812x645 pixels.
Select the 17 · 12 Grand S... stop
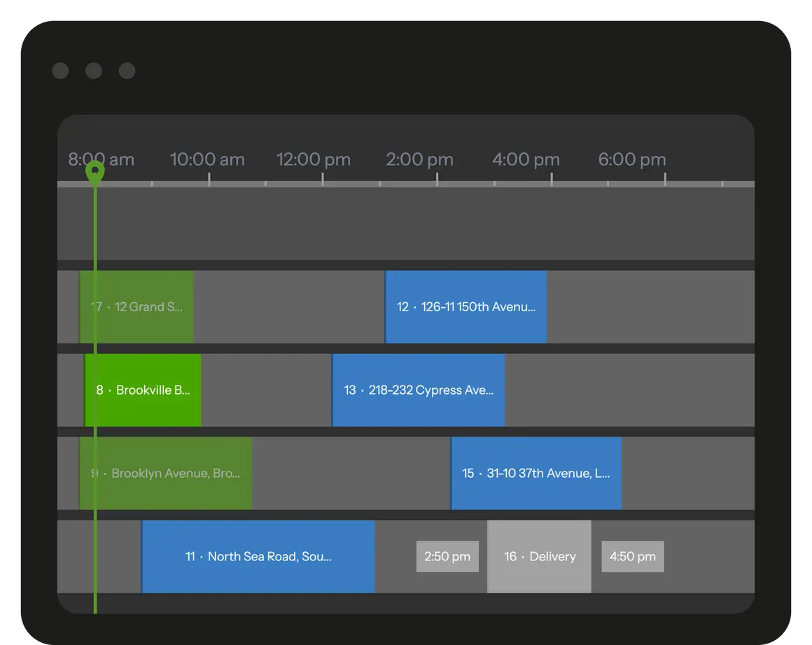tap(136, 307)
